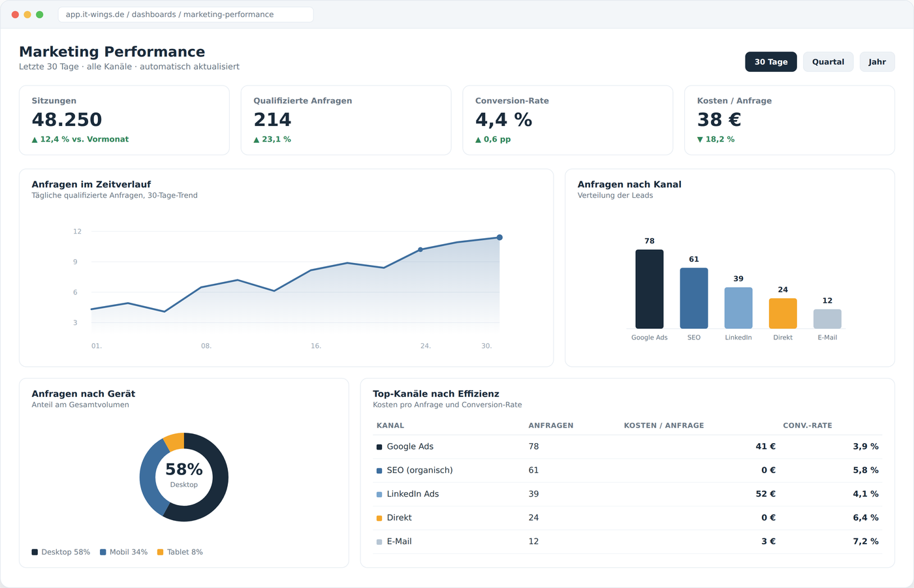Sort table by KANAL column header
The image size is (914, 588).
[x=390, y=426]
